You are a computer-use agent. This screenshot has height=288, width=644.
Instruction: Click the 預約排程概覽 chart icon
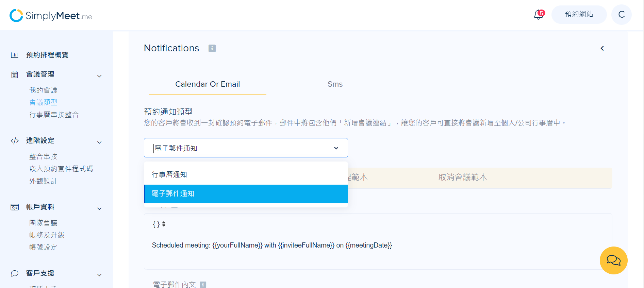point(15,55)
